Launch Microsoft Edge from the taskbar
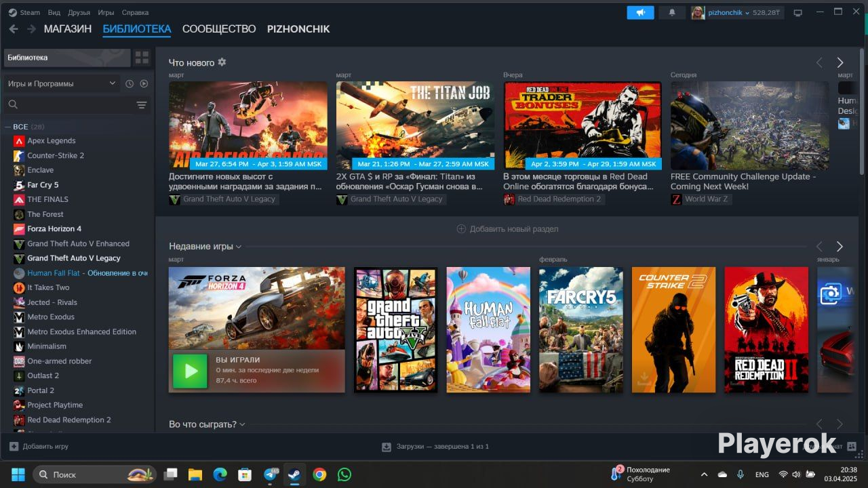 pyautogui.click(x=220, y=474)
